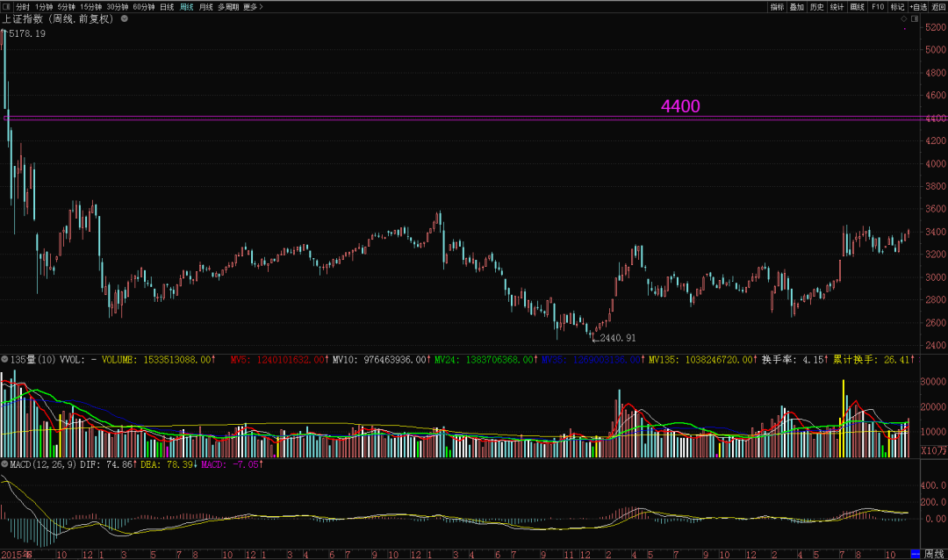The height and width of the screenshot is (560, 948).
Task: Show the 日线 daily chart
Action: pos(167,7)
